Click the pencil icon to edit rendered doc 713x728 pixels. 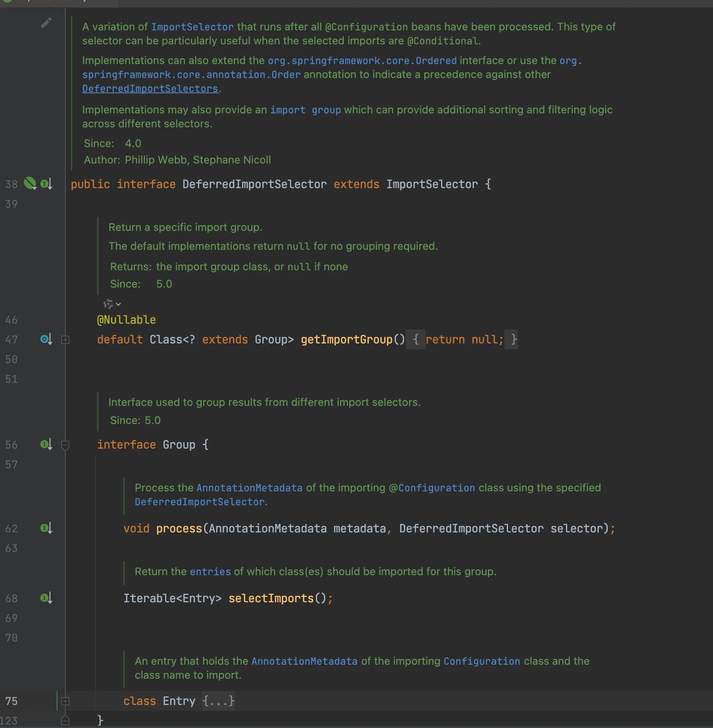[46, 23]
